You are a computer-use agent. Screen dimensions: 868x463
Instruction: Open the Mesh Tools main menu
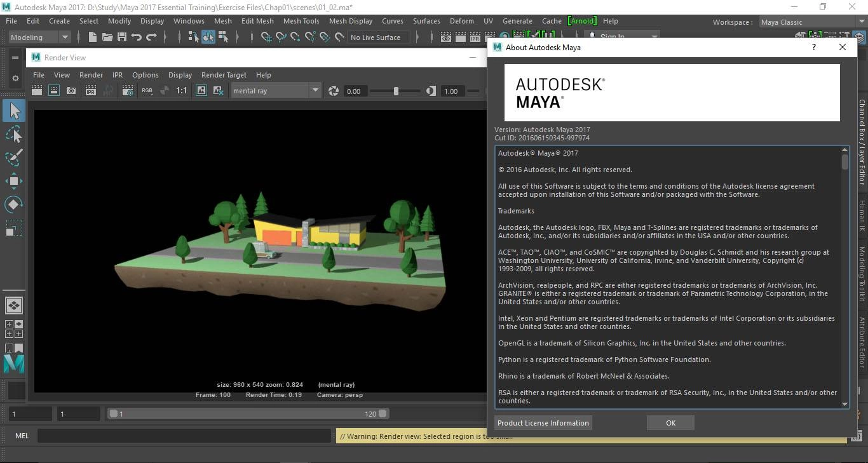point(301,21)
